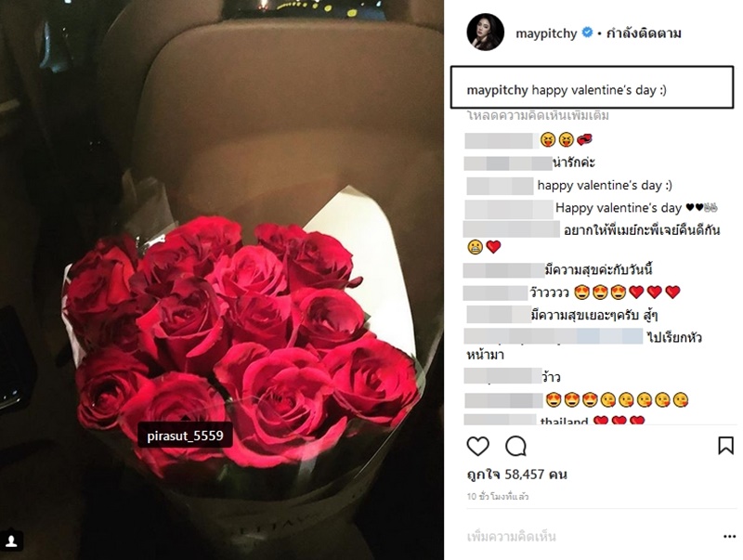
Task: Click maypitchy username in the caption
Action: [x=497, y=90]
